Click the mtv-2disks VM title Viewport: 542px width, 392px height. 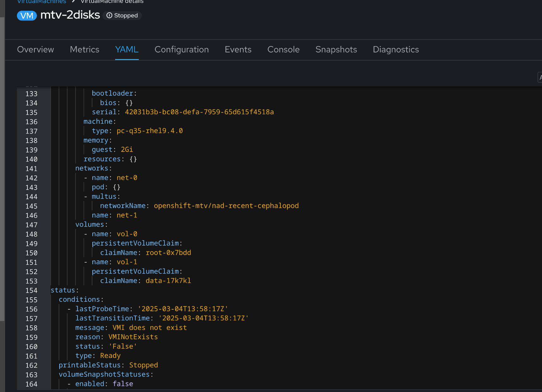coord(70,15)
